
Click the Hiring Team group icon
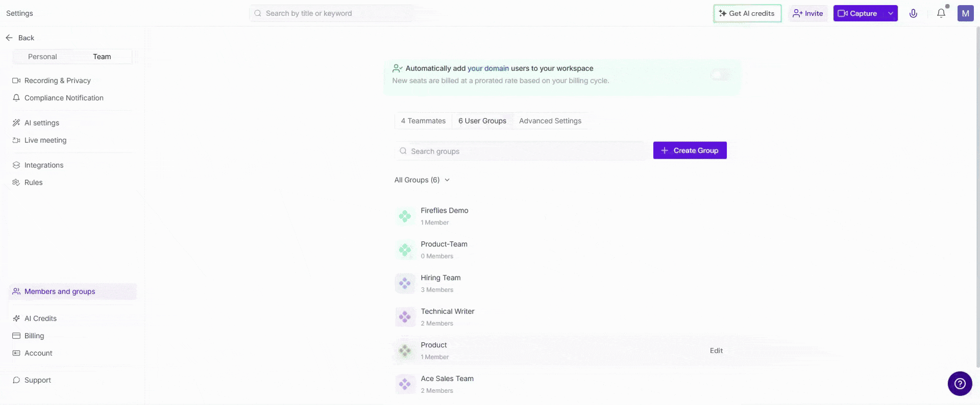coord(405,284)
